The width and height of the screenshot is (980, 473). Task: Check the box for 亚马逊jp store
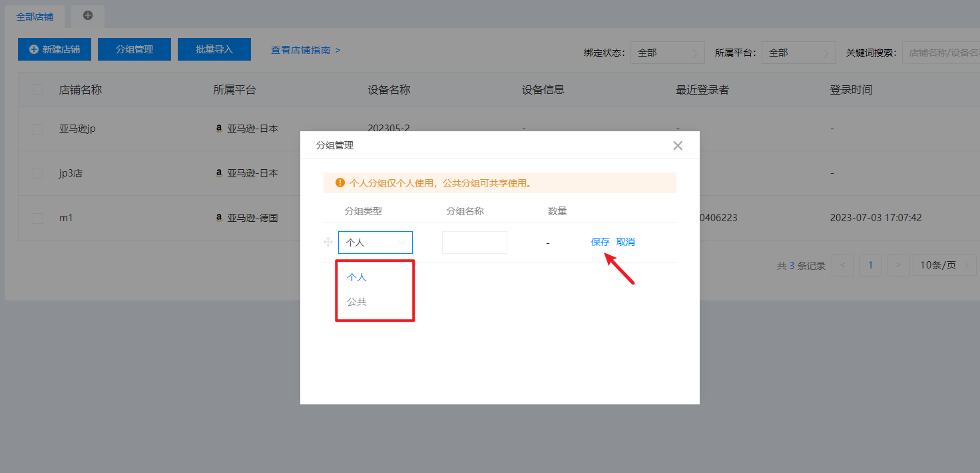tap(38, 129)
